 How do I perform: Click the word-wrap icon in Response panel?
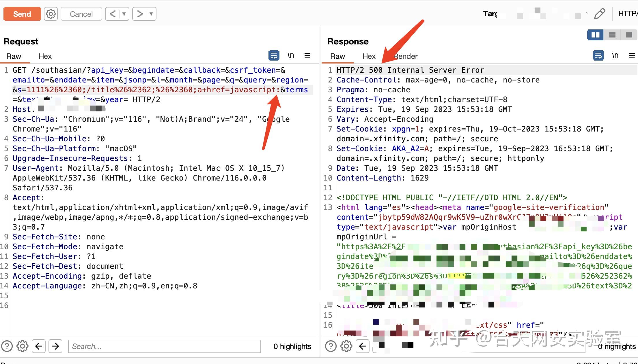[598, 55]
